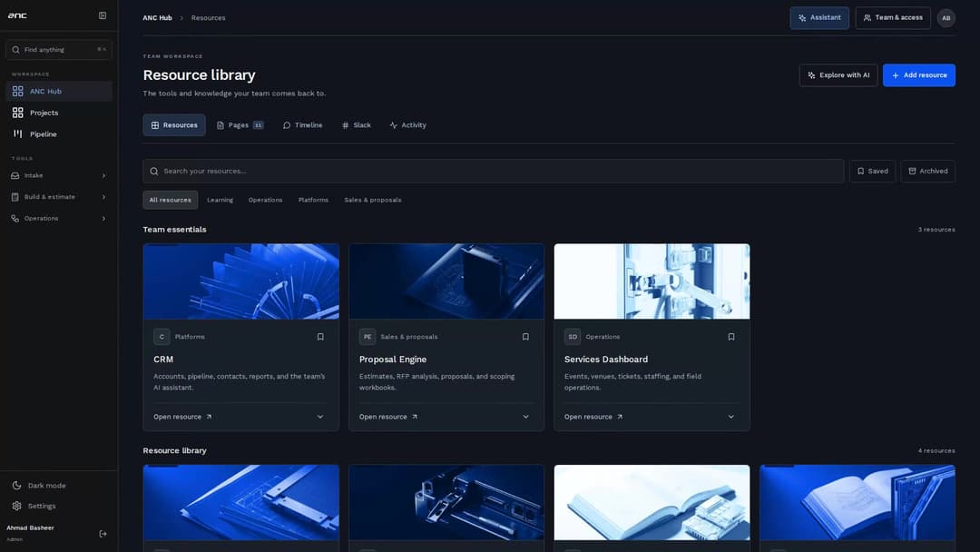980x552 pixels.
Task: Select the All resources filter
Action: pyautogui.click(x=170, y=200)
